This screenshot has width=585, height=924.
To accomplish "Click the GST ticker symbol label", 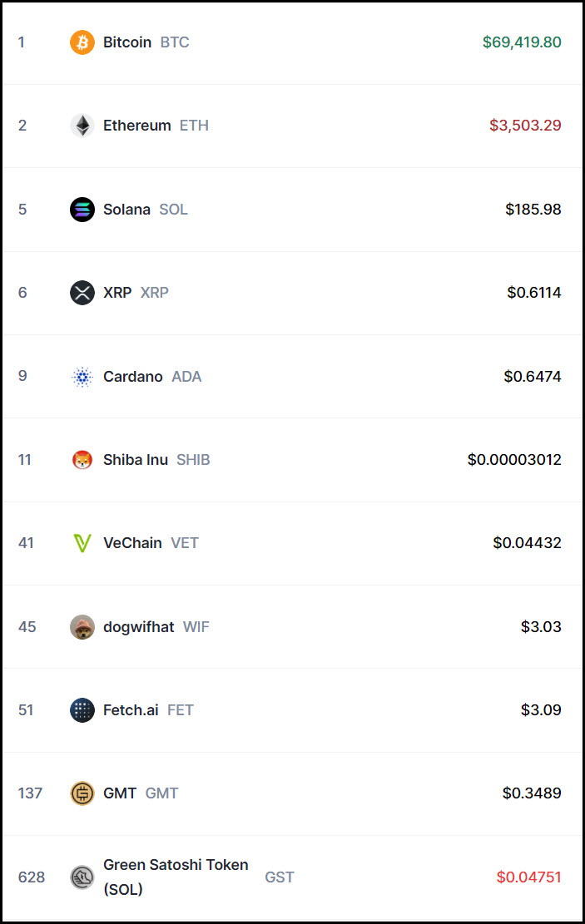I will pyautogui.click(x=280, y=877).
